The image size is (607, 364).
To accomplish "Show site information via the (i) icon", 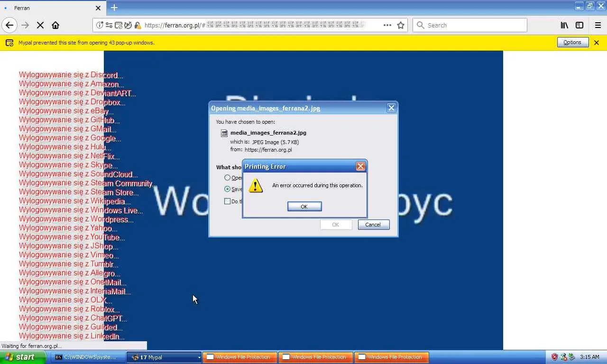I will (100, 25).
